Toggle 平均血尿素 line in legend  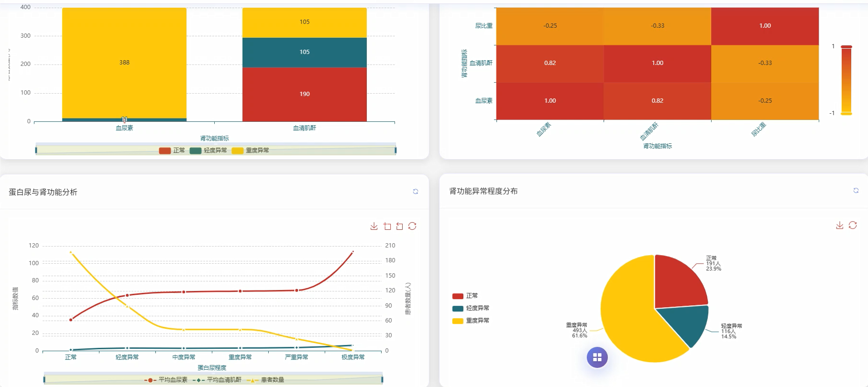pos(166,380)
